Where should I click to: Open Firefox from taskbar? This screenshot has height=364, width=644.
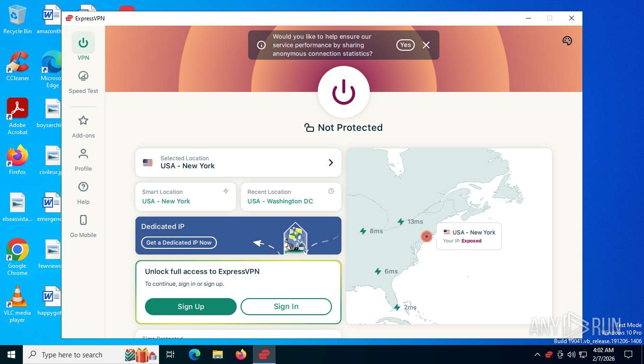(x=241, y=355)
